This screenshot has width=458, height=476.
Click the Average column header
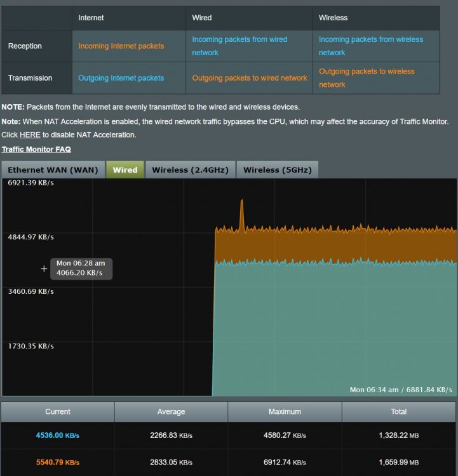[171, 412]
